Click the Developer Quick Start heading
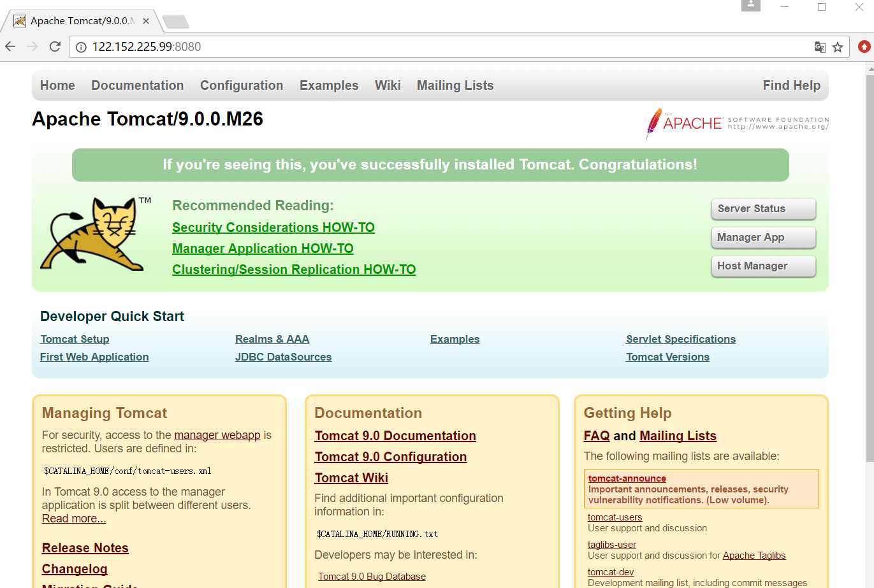Image resolution: width=874 pixels, height=588 pixels. [112, 317]
